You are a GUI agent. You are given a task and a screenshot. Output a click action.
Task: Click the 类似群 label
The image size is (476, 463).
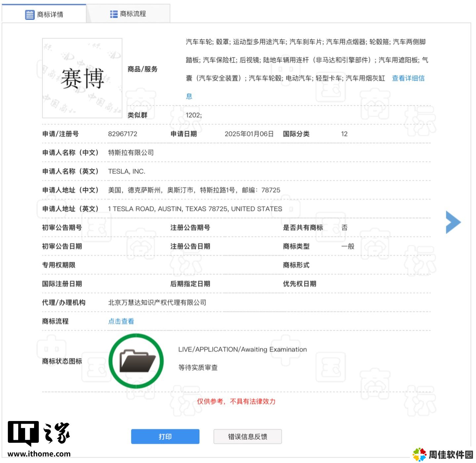point(138,115)
